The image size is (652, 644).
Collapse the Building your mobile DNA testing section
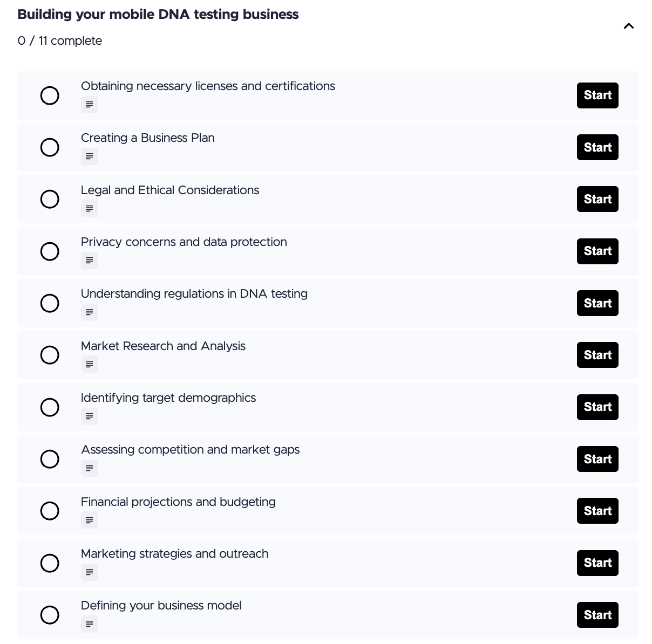point(628,25)
